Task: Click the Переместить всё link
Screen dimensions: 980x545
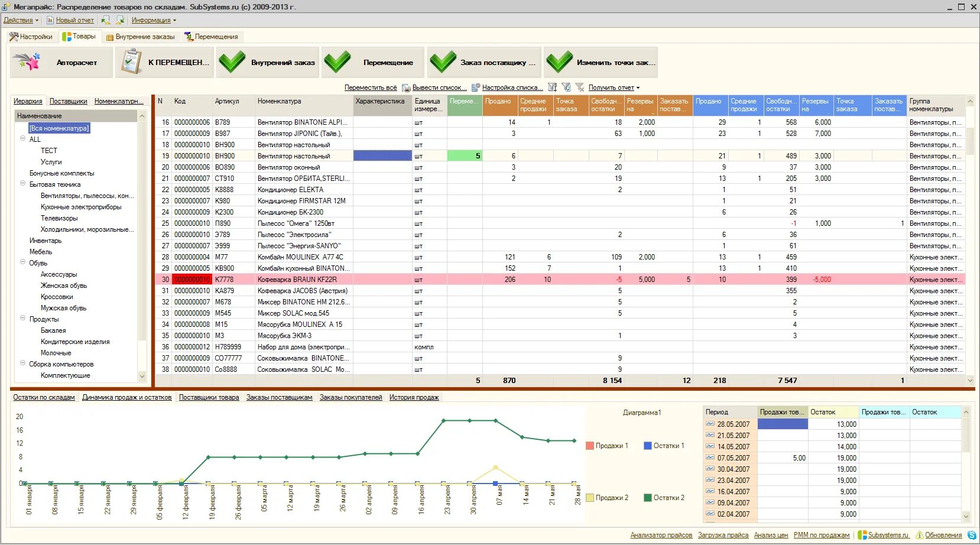Action: coord(371,87)
